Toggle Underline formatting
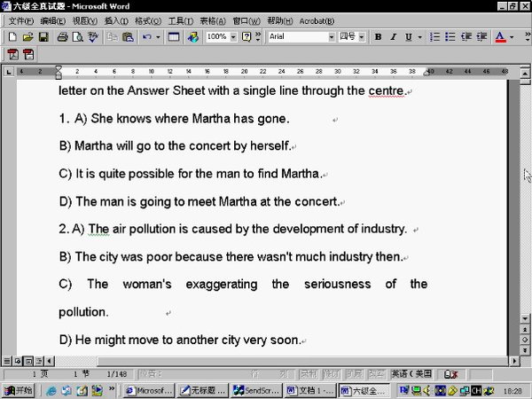This screenshot has width=532, height=399. [x=408, y=37]
